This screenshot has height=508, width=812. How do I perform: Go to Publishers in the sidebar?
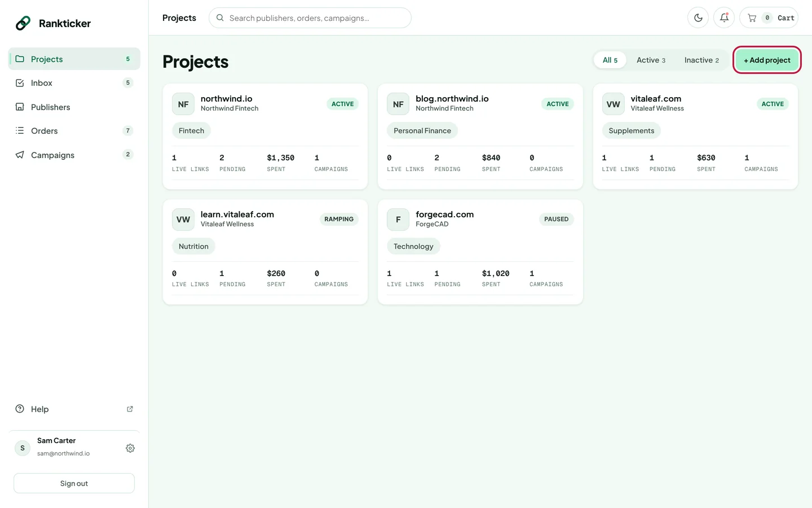pos(74,107)
